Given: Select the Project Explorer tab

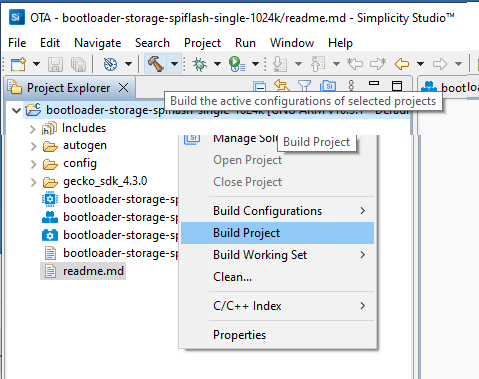Looking at the screenshot, I should tap(68, 88).
